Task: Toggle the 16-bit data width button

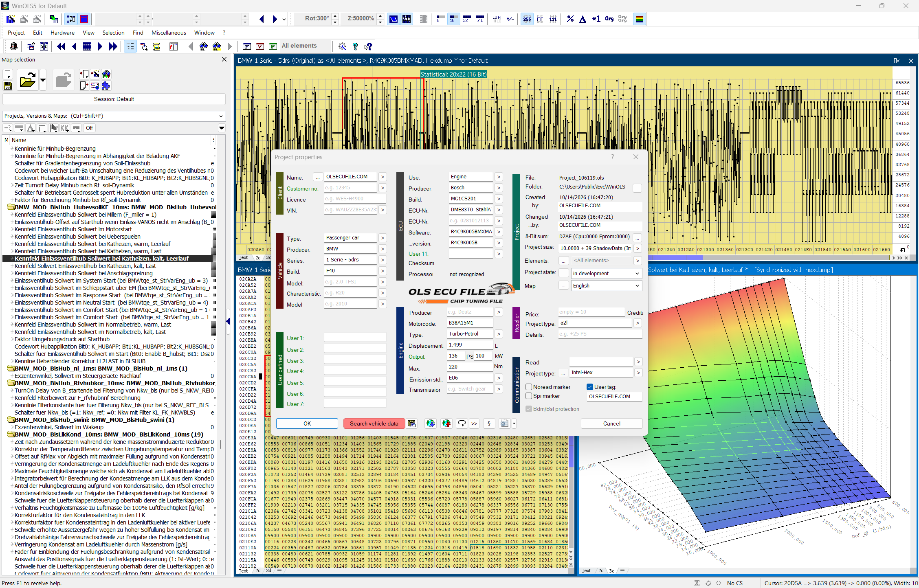Action: [453, 19]
